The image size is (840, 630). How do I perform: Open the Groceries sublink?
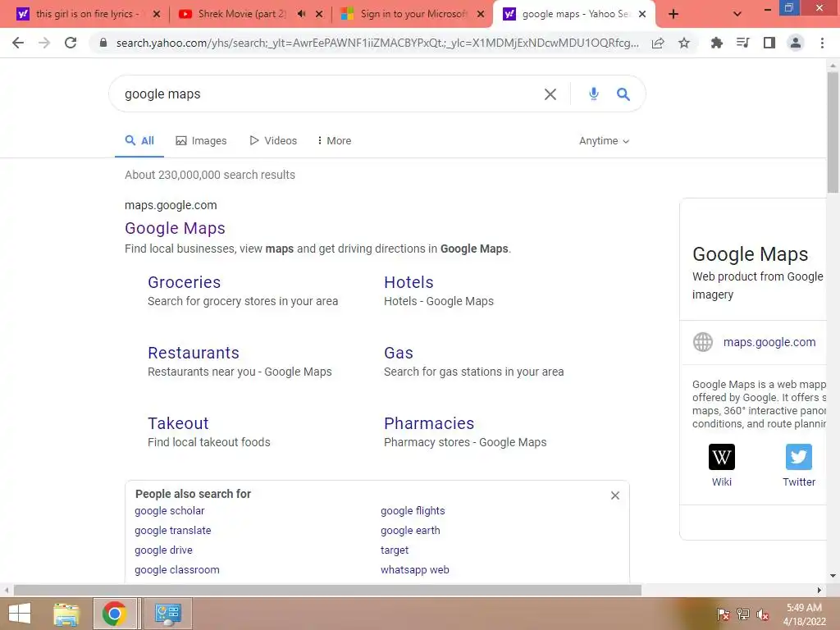[x=185, y=282]
